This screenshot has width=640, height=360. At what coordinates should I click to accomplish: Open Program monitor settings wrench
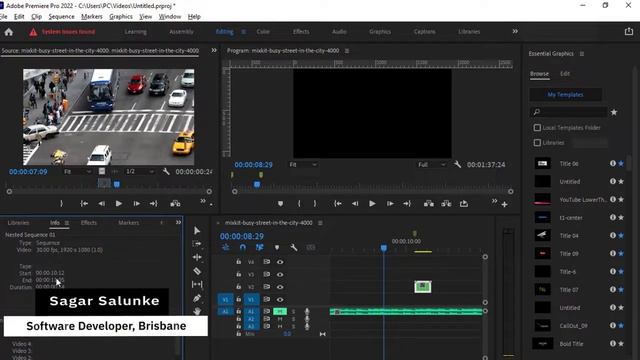coord(458,164)
